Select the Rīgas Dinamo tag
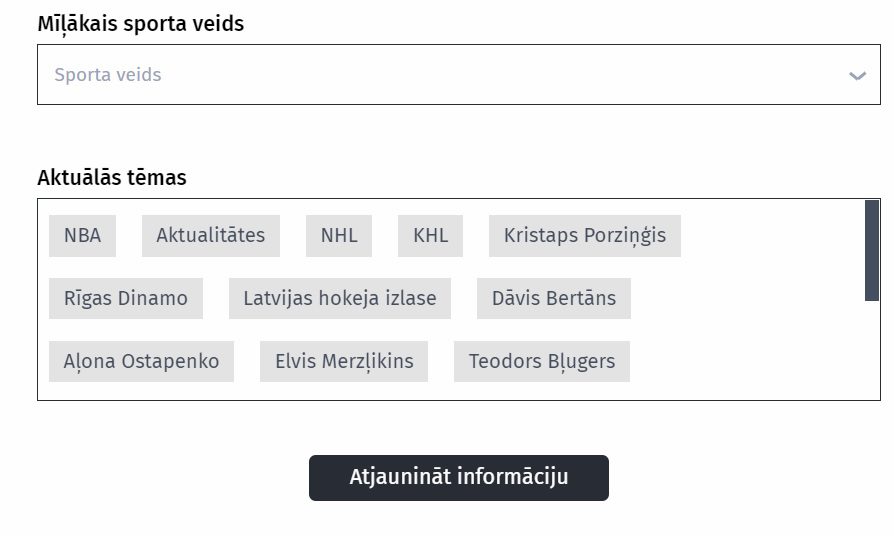This screenshot has height=540, width=894. pos(126,298)
